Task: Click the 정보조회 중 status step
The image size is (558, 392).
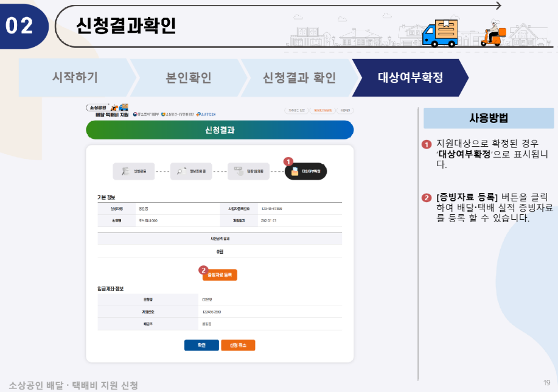Action: (x=191, y=171)
